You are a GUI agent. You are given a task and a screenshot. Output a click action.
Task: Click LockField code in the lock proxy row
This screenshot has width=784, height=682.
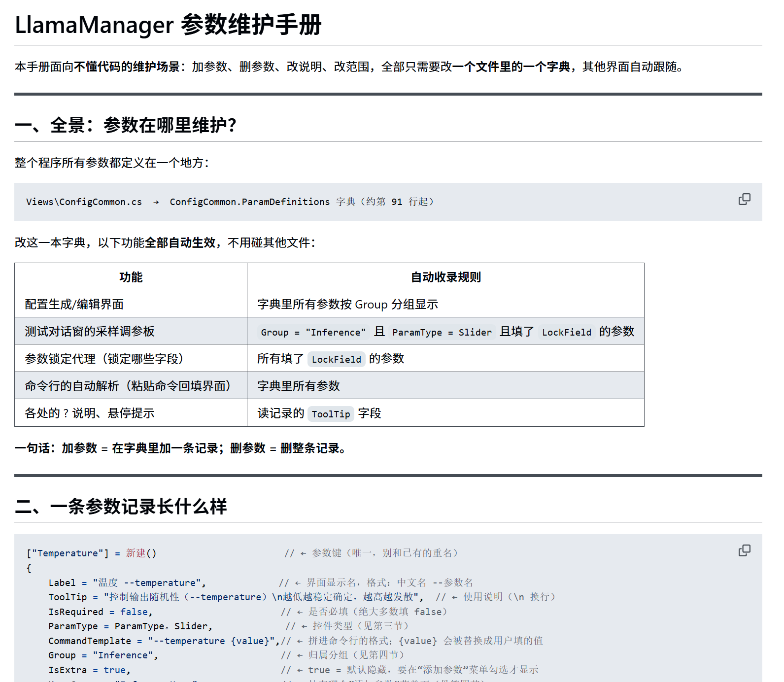[336, 359]
